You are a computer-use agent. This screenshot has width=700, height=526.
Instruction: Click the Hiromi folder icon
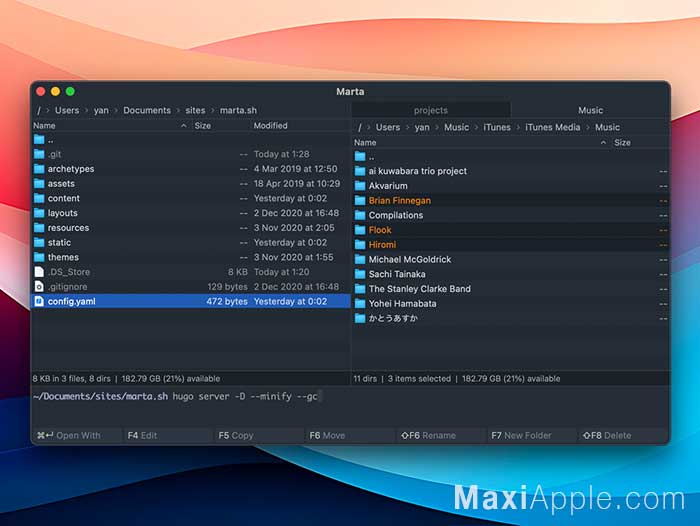point(360,245)
